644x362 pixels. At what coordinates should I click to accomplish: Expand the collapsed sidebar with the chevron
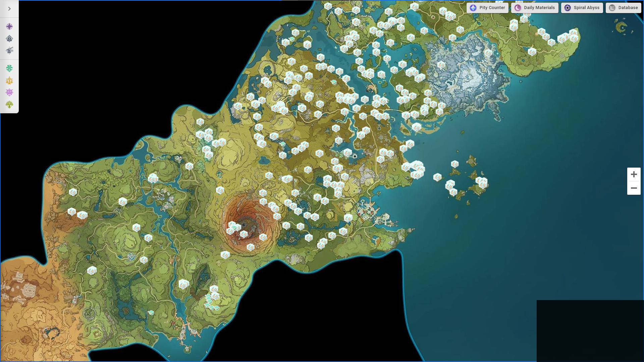click(9, 9)
